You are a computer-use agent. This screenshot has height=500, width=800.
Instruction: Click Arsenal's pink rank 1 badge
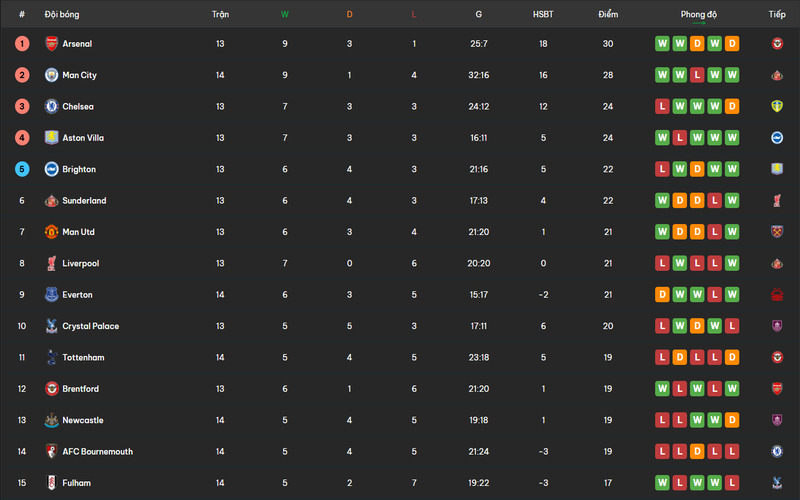click(x=22, y=44)
